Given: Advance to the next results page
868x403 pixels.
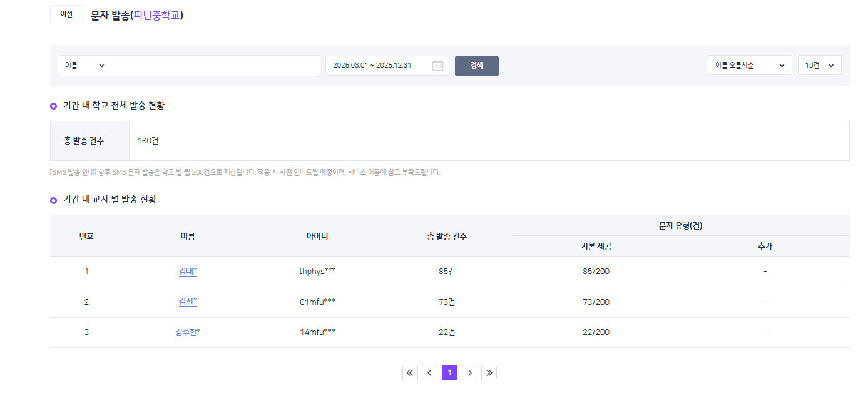Looking at the screenshot, I should click(469, 373).
